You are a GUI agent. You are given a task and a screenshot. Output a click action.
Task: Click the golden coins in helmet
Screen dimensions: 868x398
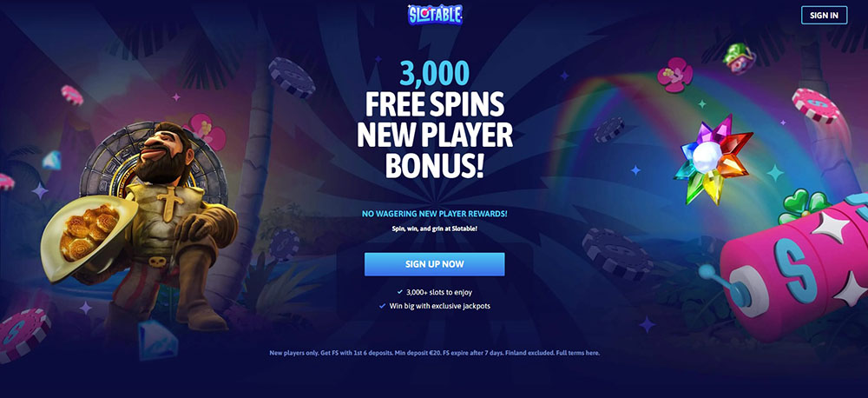click(x=89, y=233)
